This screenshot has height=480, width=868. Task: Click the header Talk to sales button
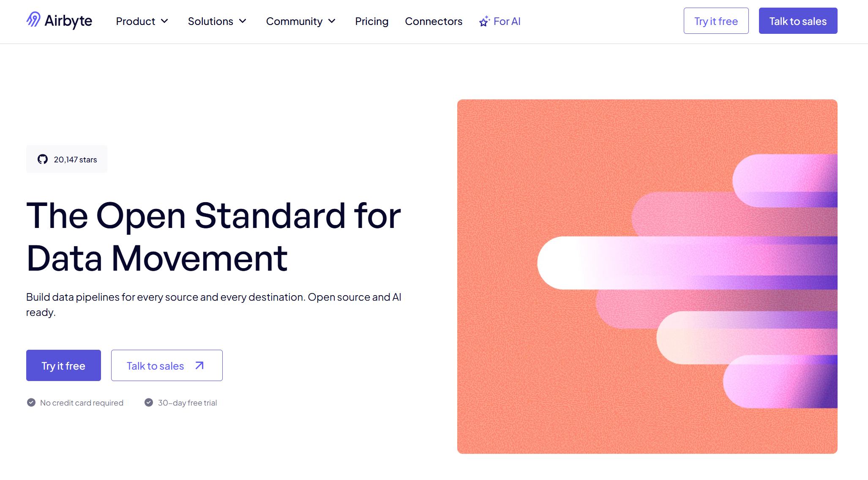point(798,21)
